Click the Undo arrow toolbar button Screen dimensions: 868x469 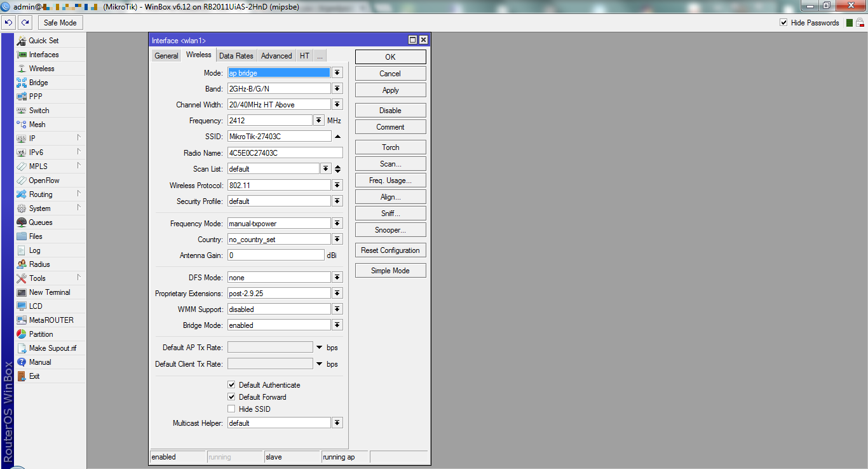[x=9, y=22]
